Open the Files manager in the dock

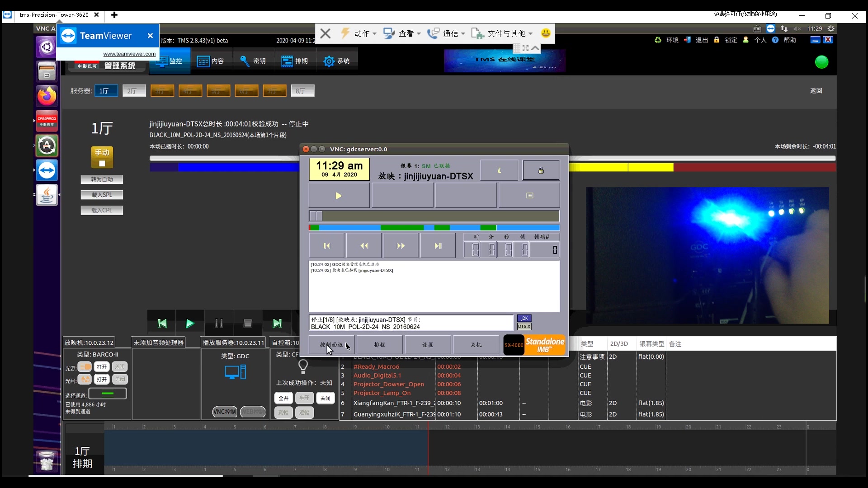[x=47, y=71]
